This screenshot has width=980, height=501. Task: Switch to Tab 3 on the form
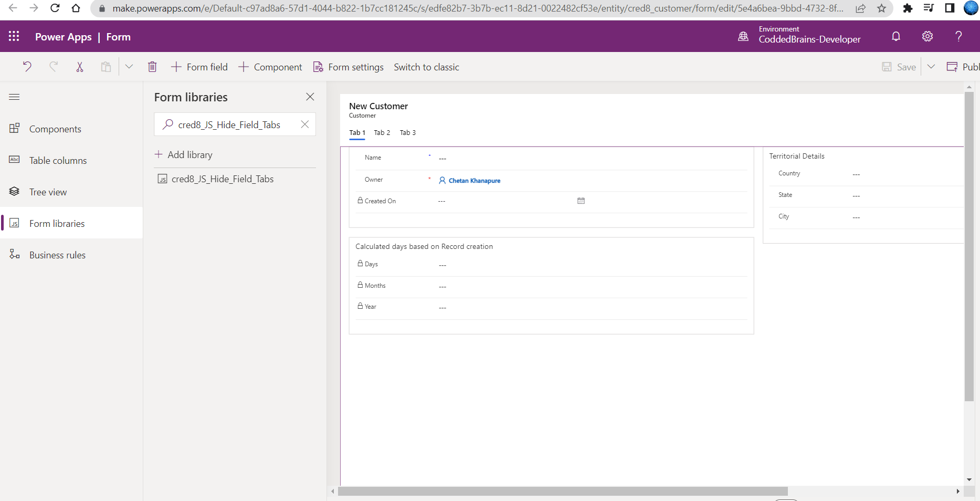[x=407, y=132]
